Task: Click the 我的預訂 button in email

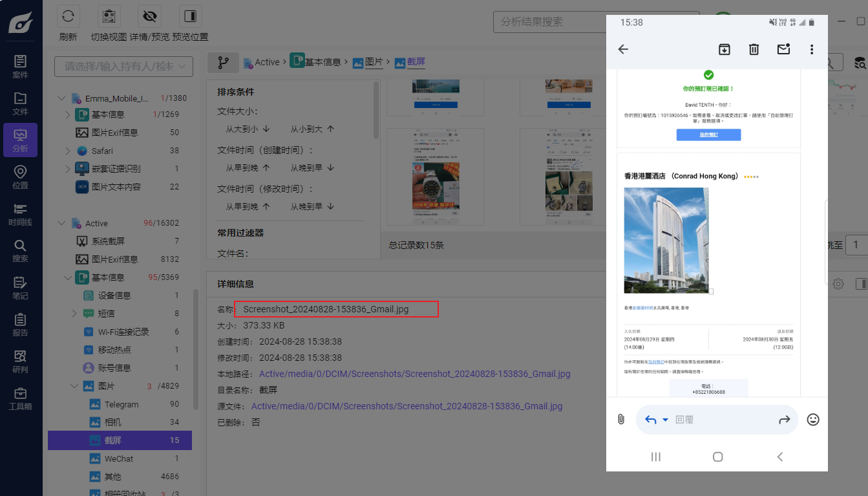Action: pos(708,135)
